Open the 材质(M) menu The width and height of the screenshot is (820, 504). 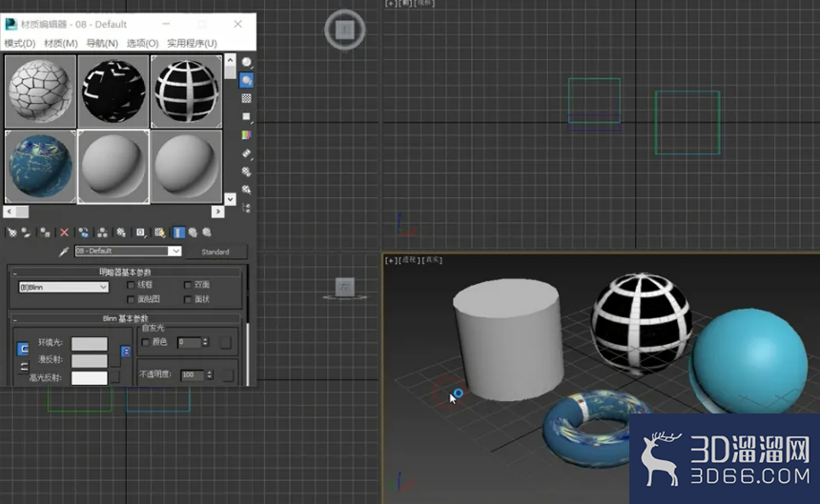[x=61, y=43]
